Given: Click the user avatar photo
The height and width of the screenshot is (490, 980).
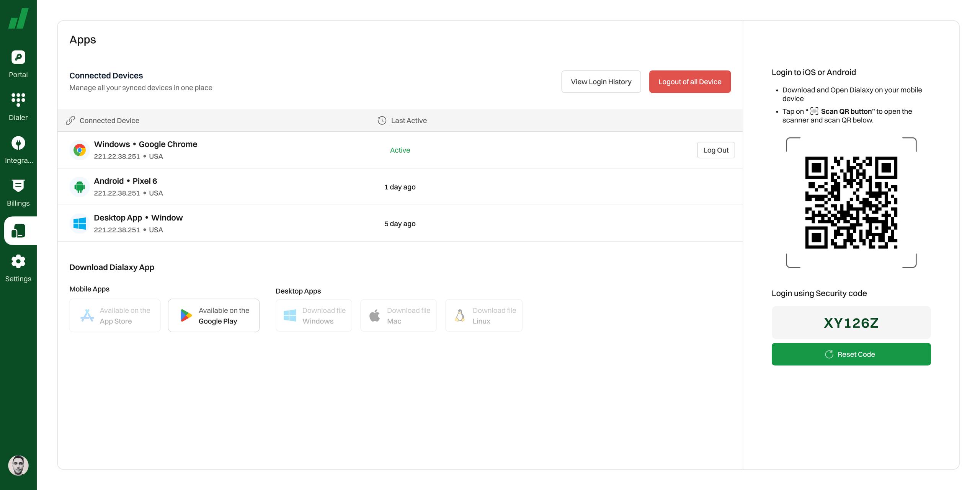Looking at the screenshot, I should 18,465.
